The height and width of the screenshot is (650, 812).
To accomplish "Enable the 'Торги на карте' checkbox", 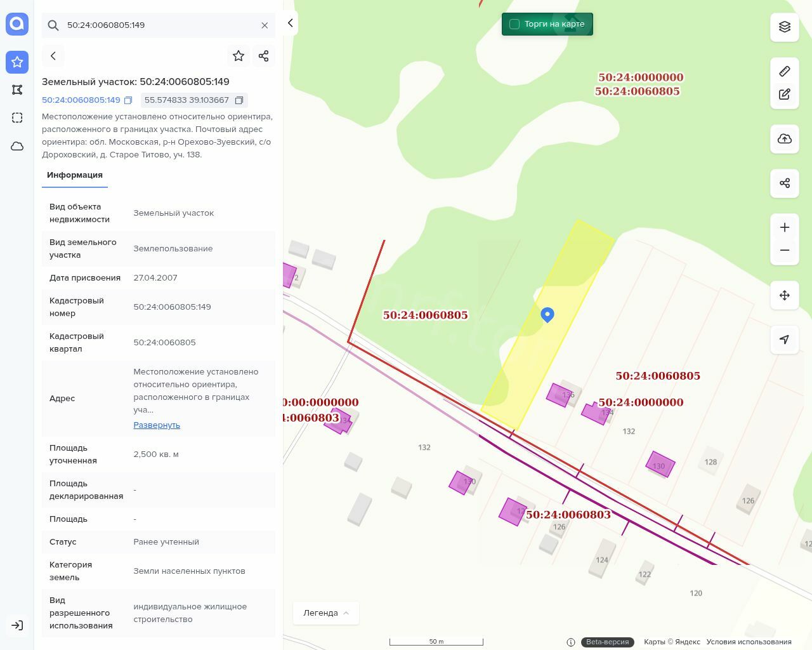I will point(514,24).
